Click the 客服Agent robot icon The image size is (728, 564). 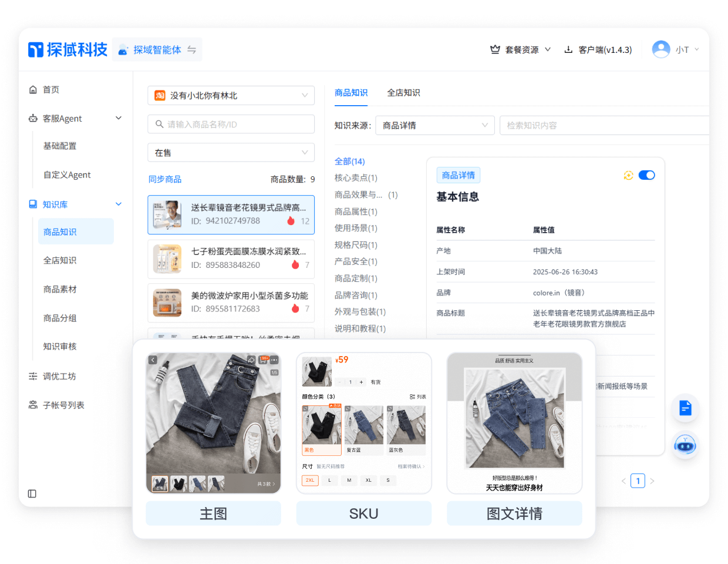(32, 117)
